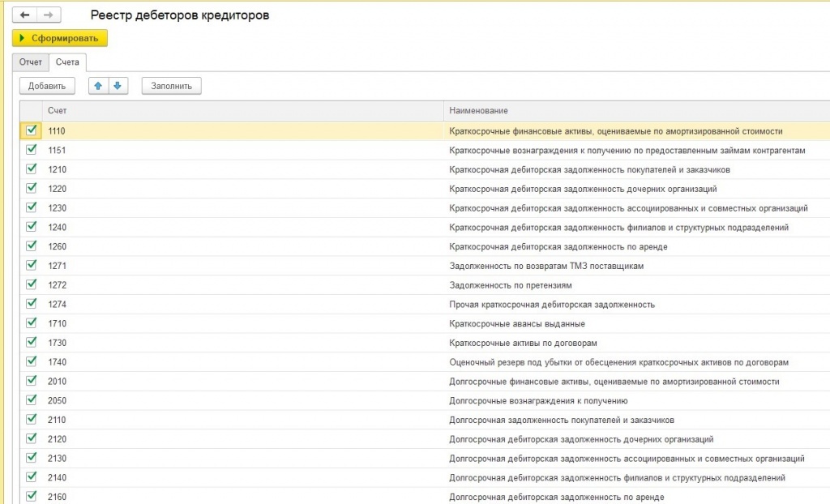Move row down with the down arrow
Screen dimensions: 830x504
(x=118, y=86)
